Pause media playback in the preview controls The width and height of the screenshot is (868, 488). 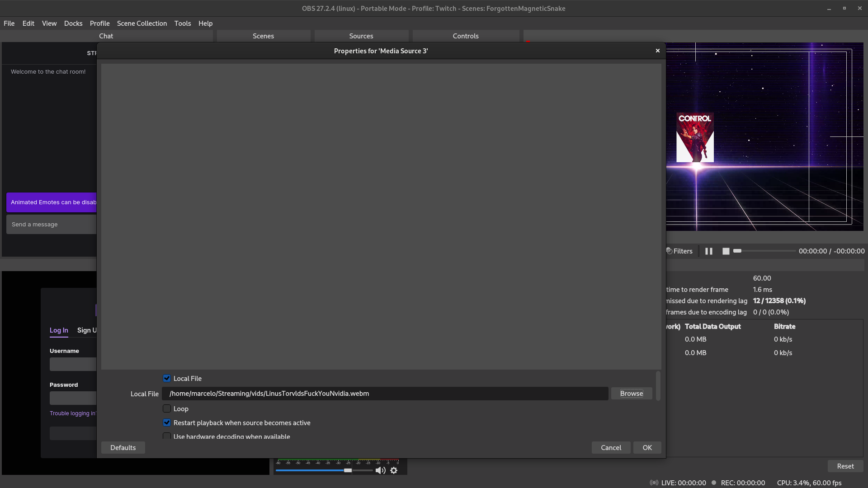tap(708, 251)
